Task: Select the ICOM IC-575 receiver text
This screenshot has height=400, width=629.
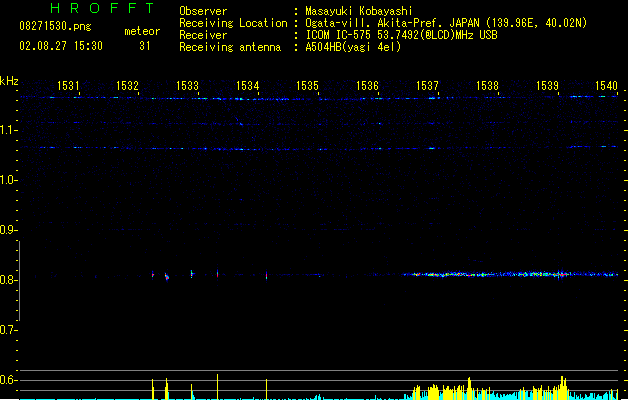Action: click(402, 35)
